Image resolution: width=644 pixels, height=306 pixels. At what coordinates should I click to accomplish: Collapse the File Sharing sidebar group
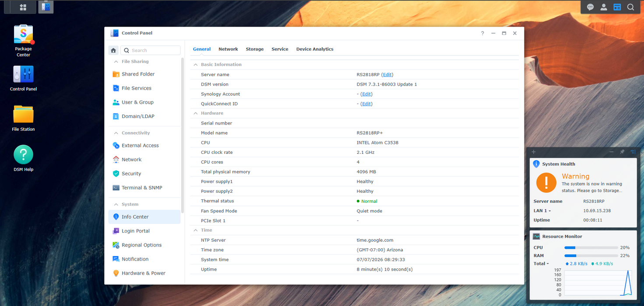116,62
